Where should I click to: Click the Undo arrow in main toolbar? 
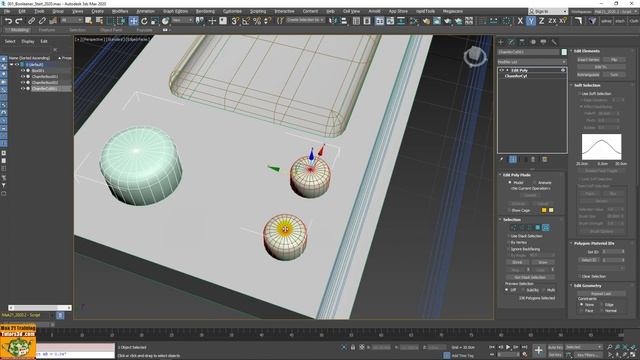coord(8,21)
